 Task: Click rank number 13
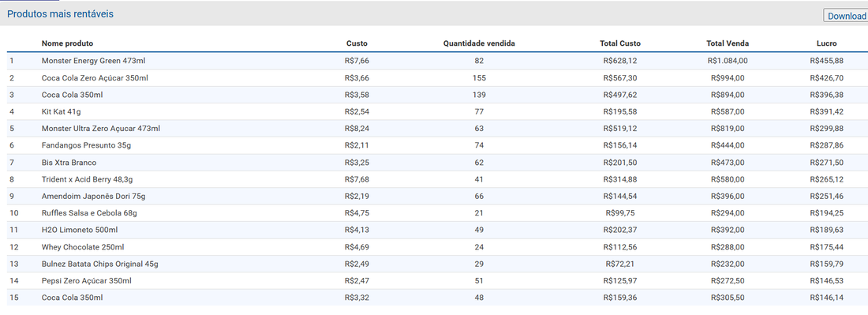click(x=14, y=264)
